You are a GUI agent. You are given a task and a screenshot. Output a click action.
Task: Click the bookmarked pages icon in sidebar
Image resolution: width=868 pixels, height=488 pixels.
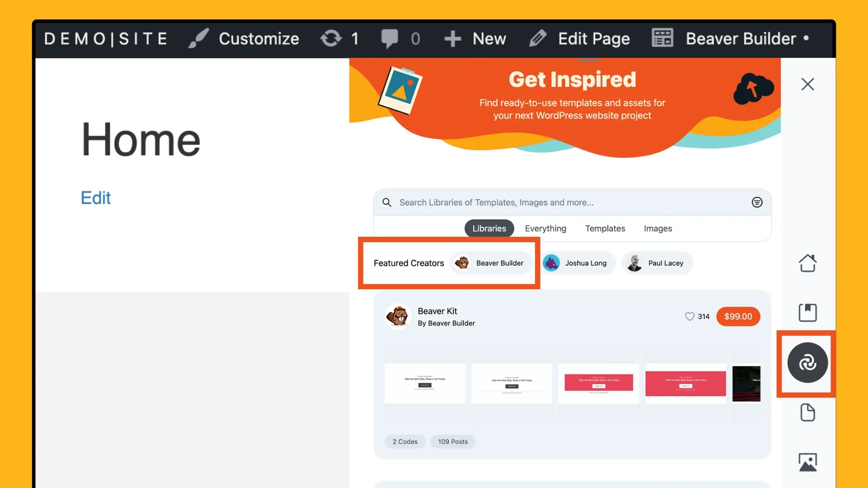[807, 312]
